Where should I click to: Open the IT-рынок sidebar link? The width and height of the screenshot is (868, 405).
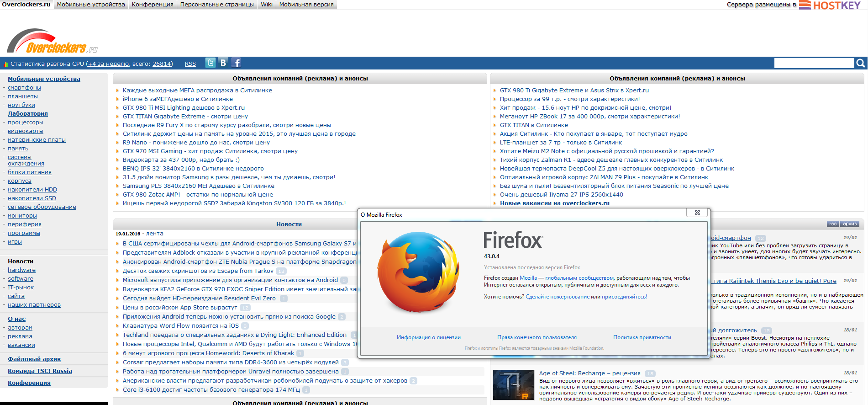21,288
